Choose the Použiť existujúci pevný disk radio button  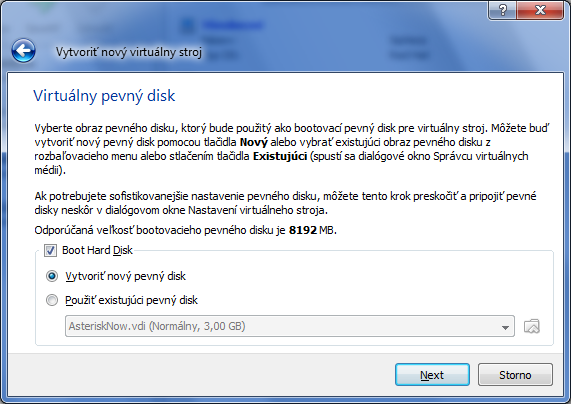click(52, 300)
